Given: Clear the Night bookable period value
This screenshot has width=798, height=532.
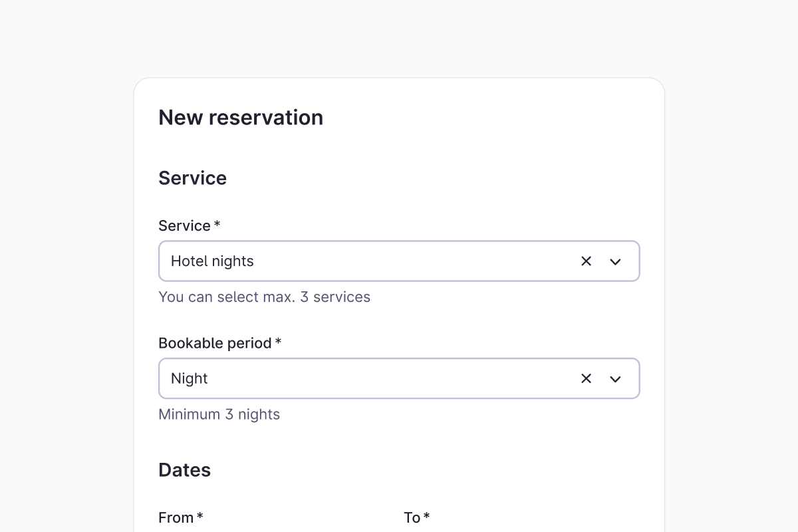Looking at the screenshot, I should (x=586, y=378).
